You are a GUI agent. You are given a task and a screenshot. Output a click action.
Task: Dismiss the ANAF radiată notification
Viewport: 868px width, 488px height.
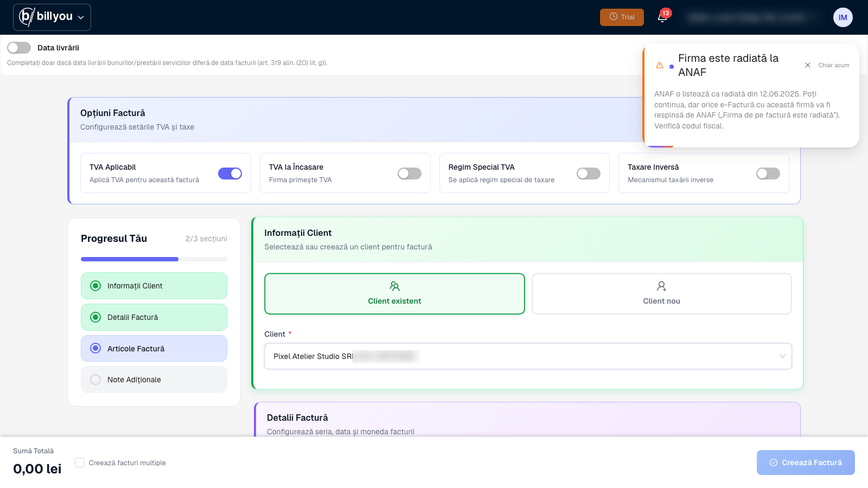(x=808, y=65)
